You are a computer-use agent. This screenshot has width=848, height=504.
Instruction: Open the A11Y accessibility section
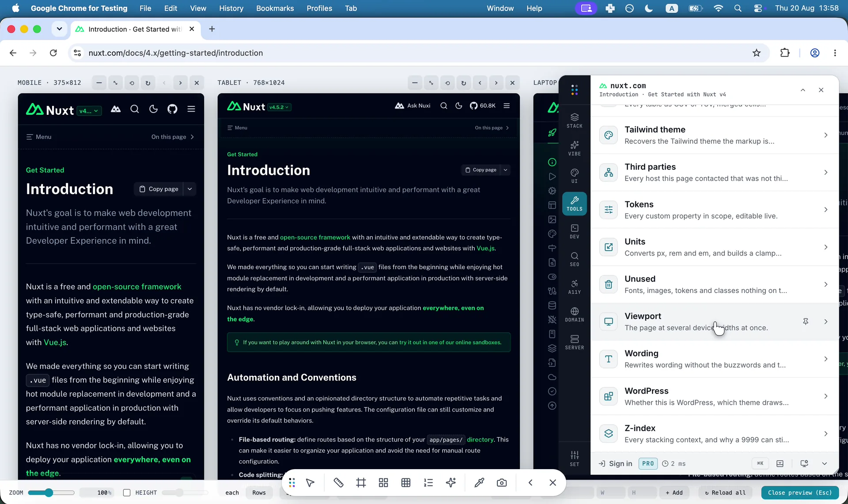[574, 287]
